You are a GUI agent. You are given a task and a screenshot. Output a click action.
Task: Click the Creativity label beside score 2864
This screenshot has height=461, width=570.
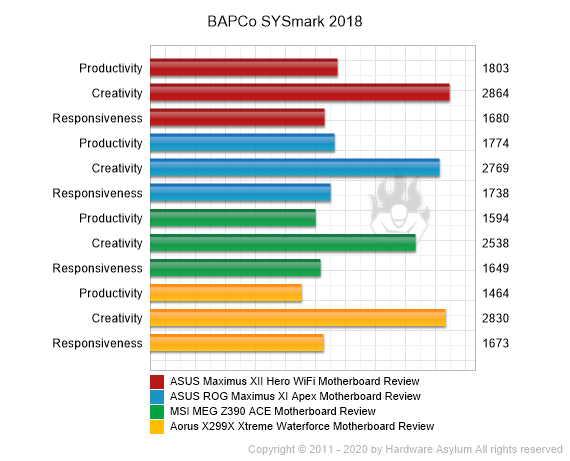click(117, 93)
